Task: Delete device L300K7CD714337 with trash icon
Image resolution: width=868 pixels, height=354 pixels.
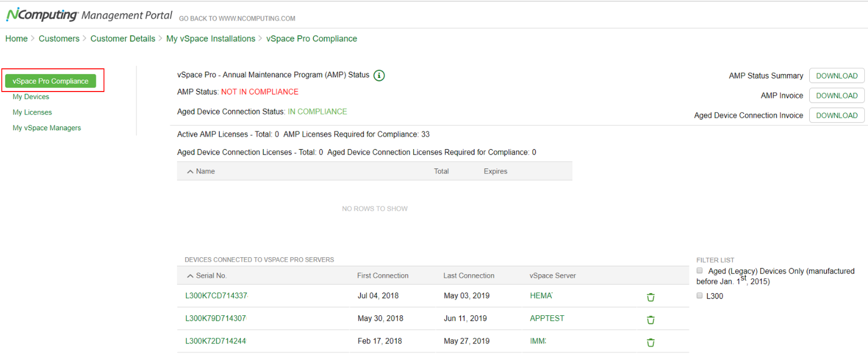Action: point(651,297)
